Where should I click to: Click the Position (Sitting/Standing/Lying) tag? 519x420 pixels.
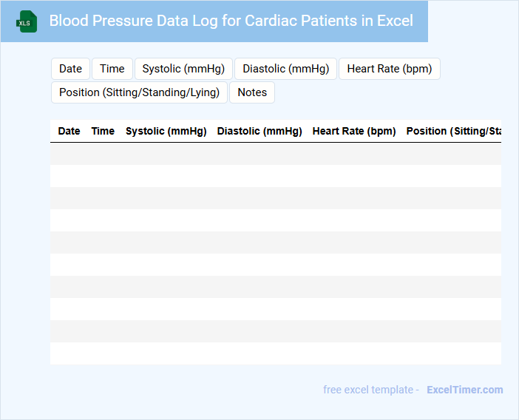tap(139, 92)
